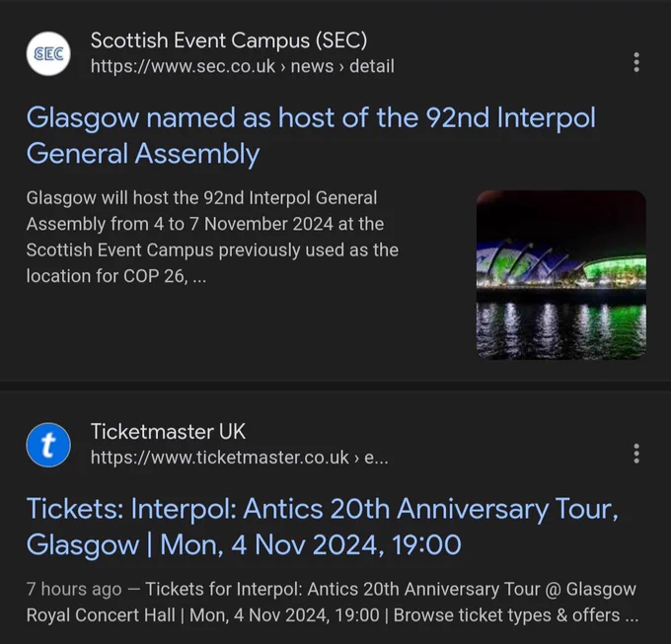Click 'Browse ticket types & offers' snippet text
The height and width of the screenshot is (644, 671).
pyautogui.click(x=506, y=615)
